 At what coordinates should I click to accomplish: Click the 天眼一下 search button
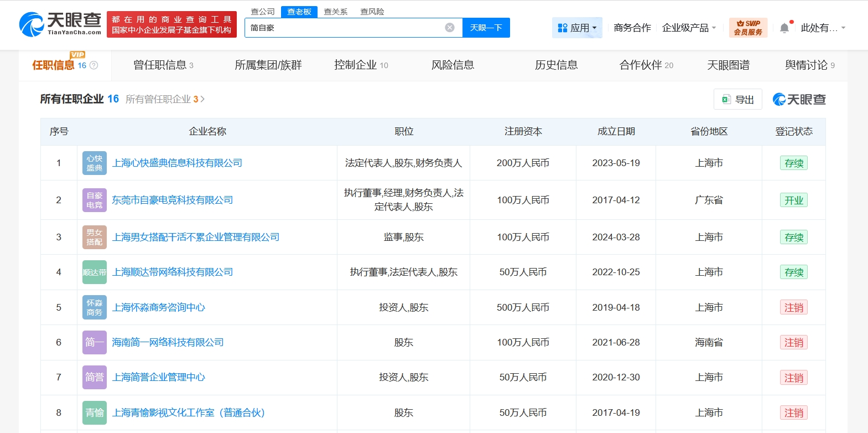(486, 28)
